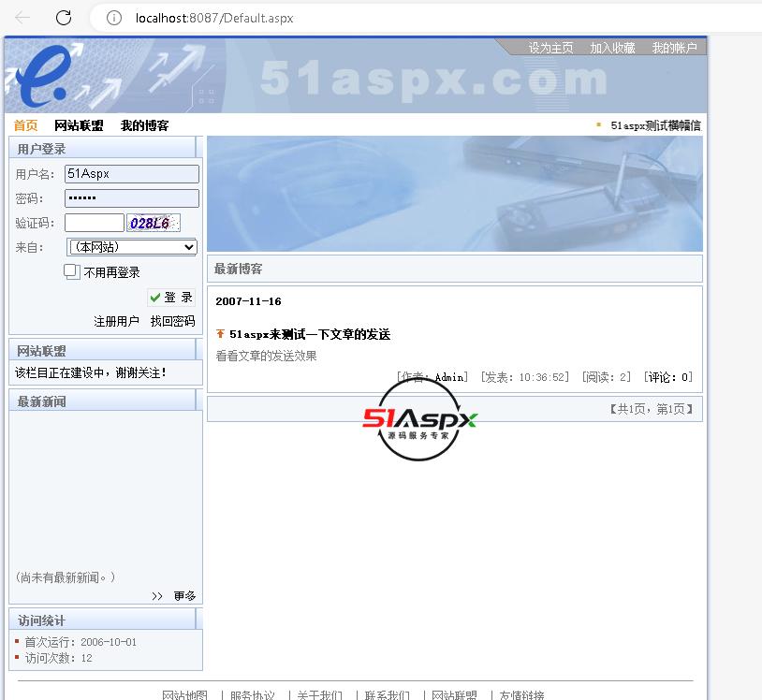The height and width of the screenshot is (700, 762).
Task: Open footer 友情链接 link
Action: (521, 694)
